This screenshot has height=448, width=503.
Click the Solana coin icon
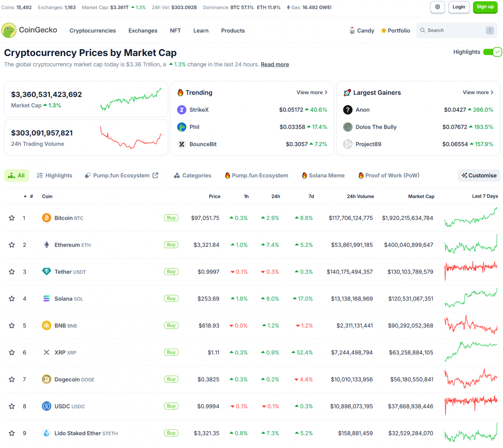coord(46,298)
